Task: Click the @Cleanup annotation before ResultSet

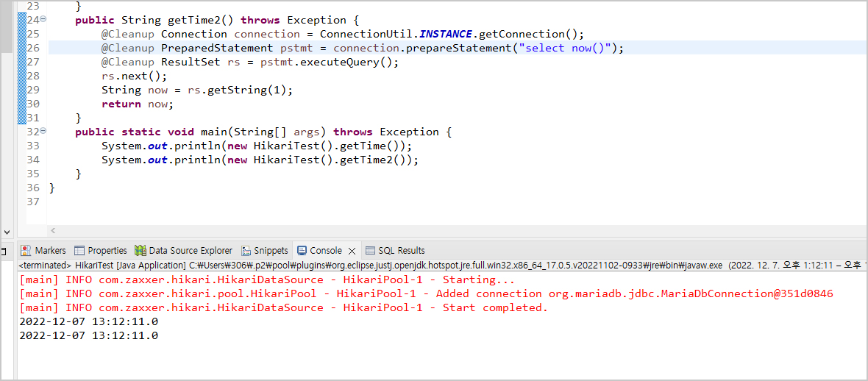Action: pyautogui.click(x=128, y=62)
